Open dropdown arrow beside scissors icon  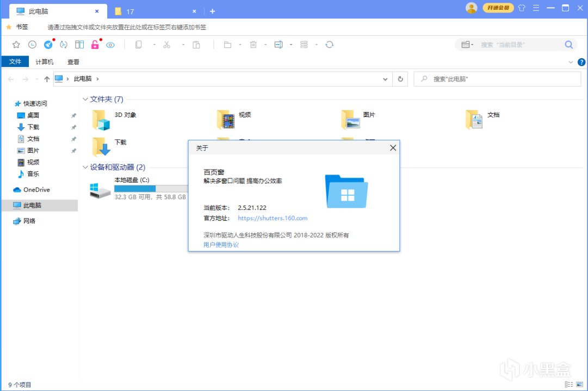coord(183,45)
